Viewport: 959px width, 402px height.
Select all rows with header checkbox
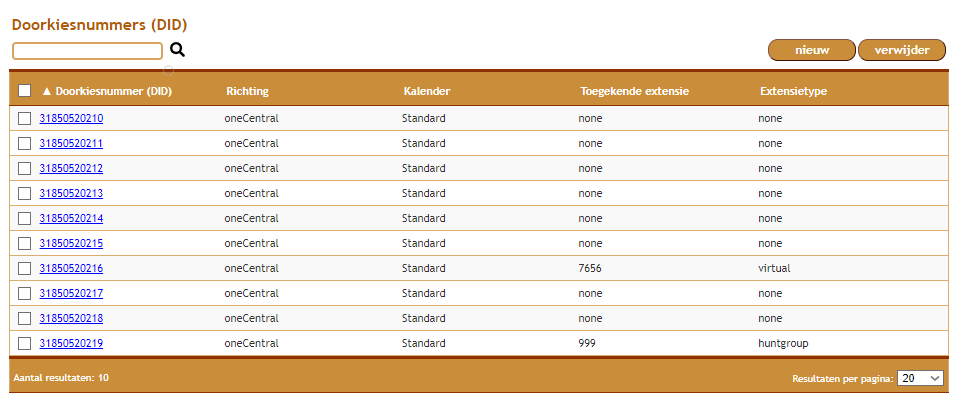(x=24, y=91)
